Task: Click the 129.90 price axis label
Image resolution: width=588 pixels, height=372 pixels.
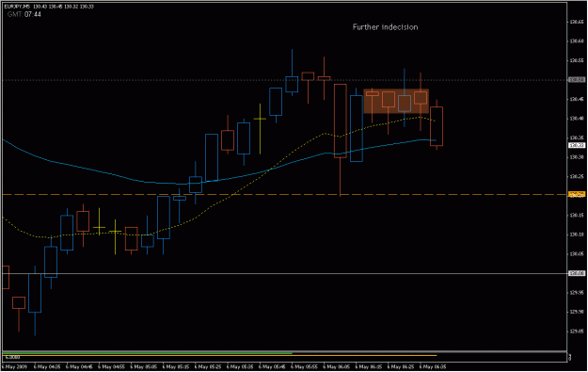Action: pos(577,312)
